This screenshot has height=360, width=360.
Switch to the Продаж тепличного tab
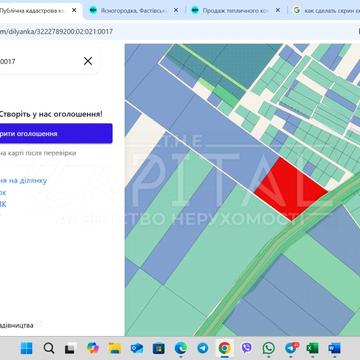click(236, 10)
